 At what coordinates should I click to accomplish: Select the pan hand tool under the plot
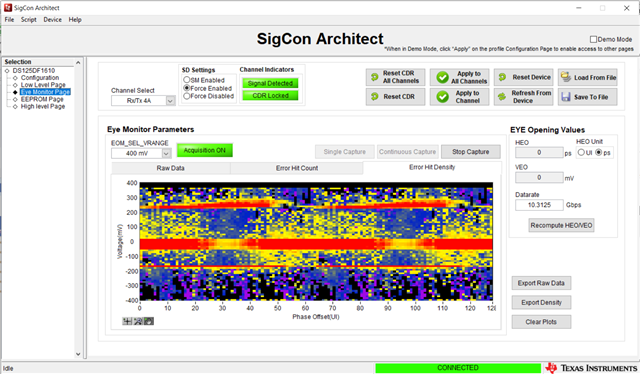coord(149,321)
